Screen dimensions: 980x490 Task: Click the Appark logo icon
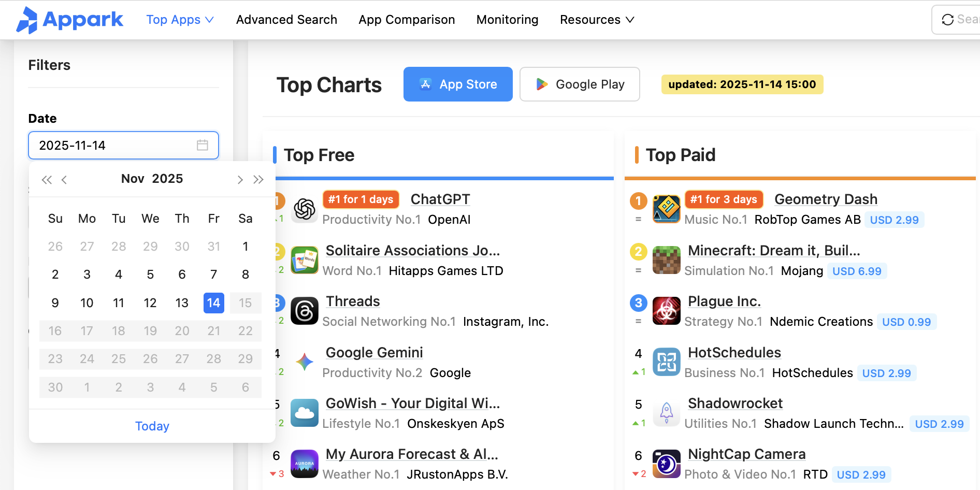(27, 20)
